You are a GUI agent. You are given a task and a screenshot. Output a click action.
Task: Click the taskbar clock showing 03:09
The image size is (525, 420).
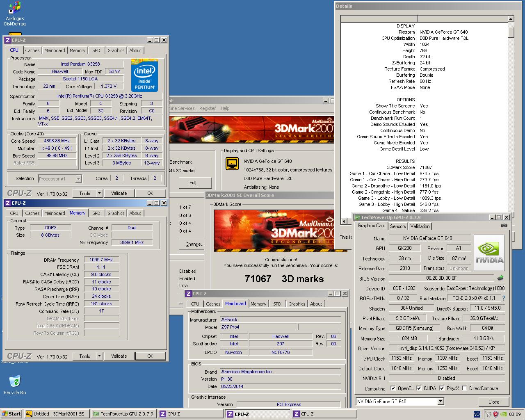coord(515,414)
